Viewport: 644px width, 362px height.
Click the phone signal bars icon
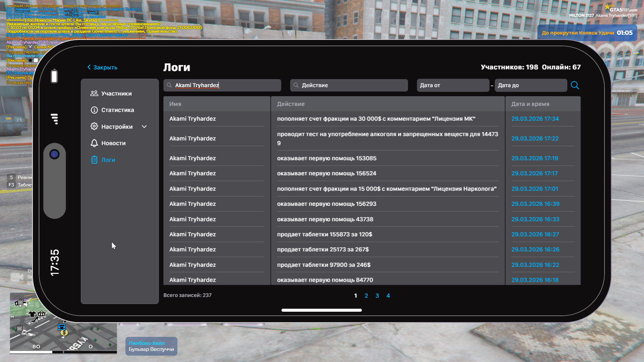[55, 119]
